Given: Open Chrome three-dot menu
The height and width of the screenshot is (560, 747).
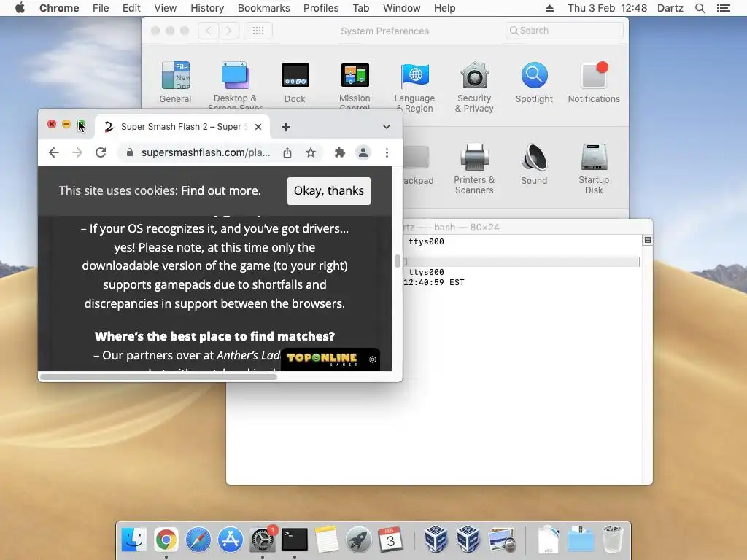Looking at the screenshot, I should (387, 152).
